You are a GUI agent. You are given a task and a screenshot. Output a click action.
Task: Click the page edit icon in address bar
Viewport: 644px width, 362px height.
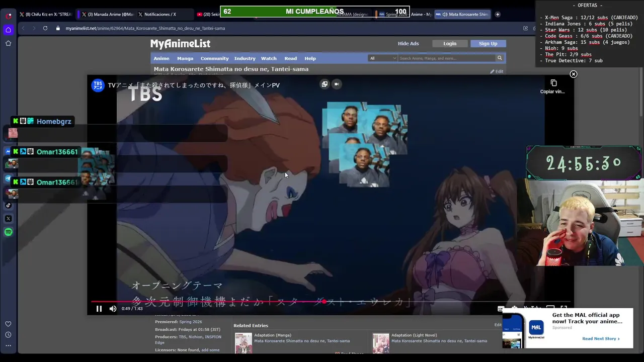click(x=526, y=28)
